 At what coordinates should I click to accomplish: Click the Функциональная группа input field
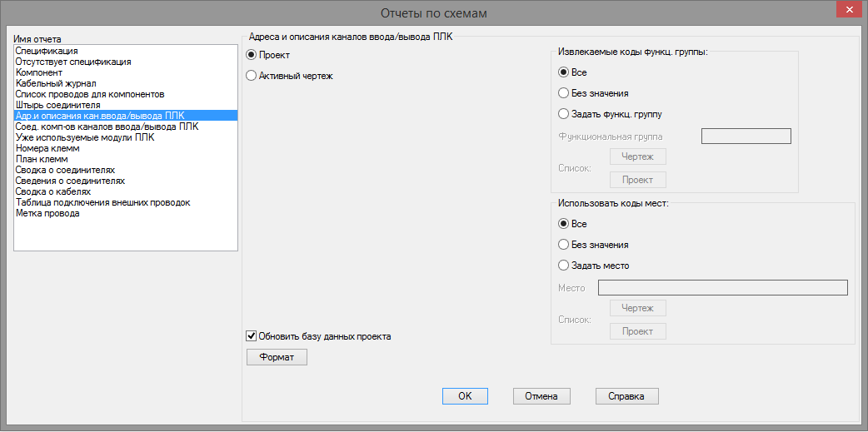746,136
